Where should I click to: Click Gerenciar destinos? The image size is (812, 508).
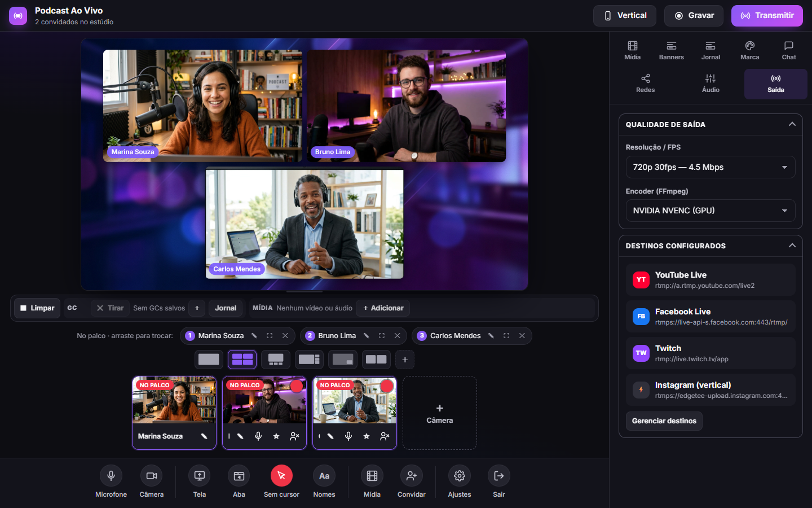click(x=664, y=421)
